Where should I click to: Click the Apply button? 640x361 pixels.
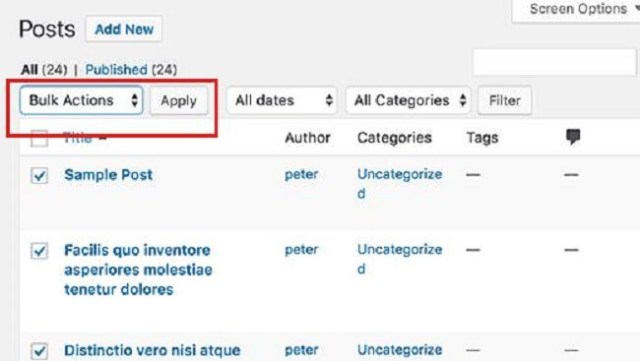point(178,100)
